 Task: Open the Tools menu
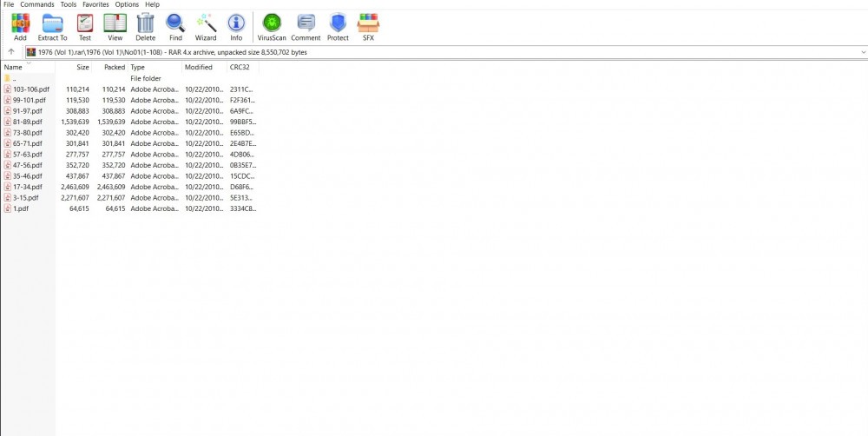[68, 4]
